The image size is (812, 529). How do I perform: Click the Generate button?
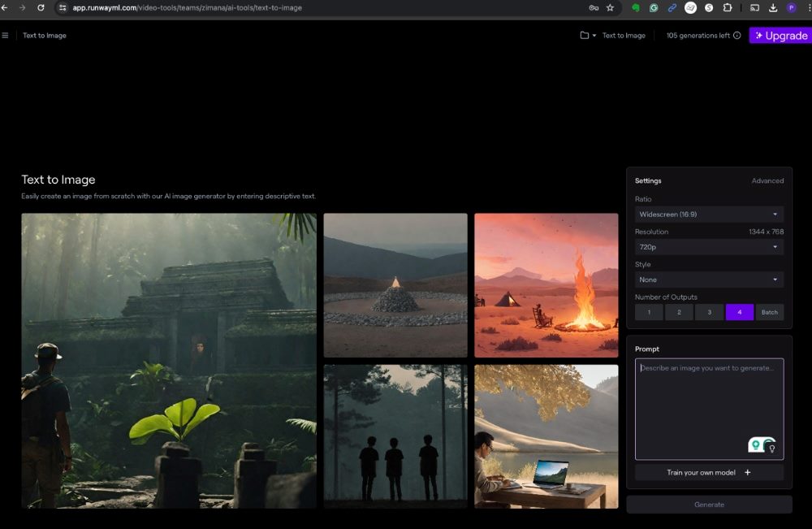click(x=709, y=504)
